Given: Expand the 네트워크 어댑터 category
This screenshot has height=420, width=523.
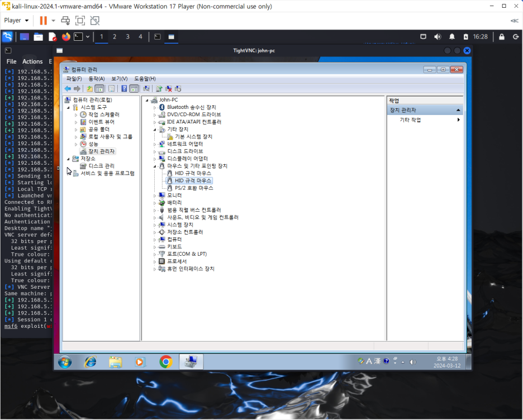Looking at the screenshot, I should [x=155, y=144].
